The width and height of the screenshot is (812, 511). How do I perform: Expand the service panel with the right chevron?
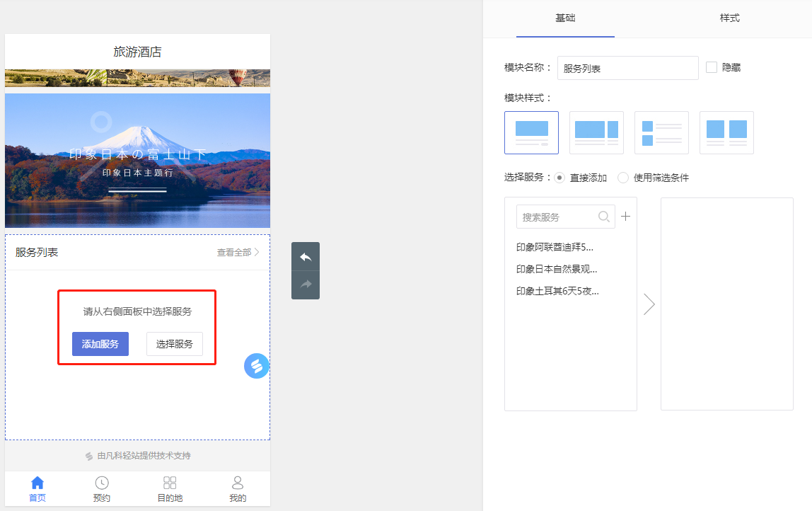(649, 304)
